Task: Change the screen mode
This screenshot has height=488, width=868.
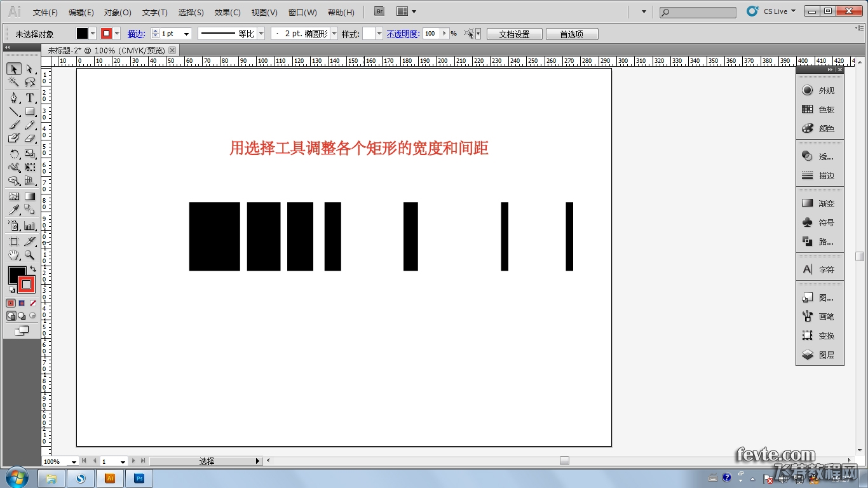Action: [x=22, y=330]
